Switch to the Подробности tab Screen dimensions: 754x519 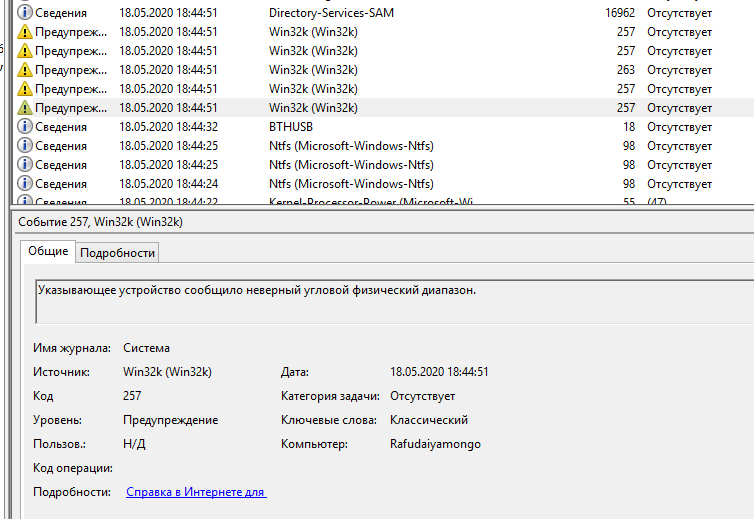(x=117, y=253)
